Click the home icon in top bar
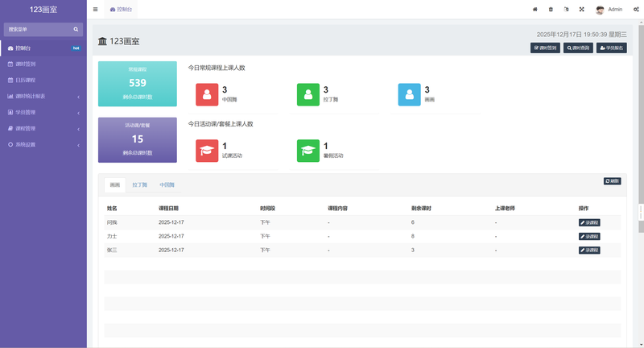 [x=535, y=10]
